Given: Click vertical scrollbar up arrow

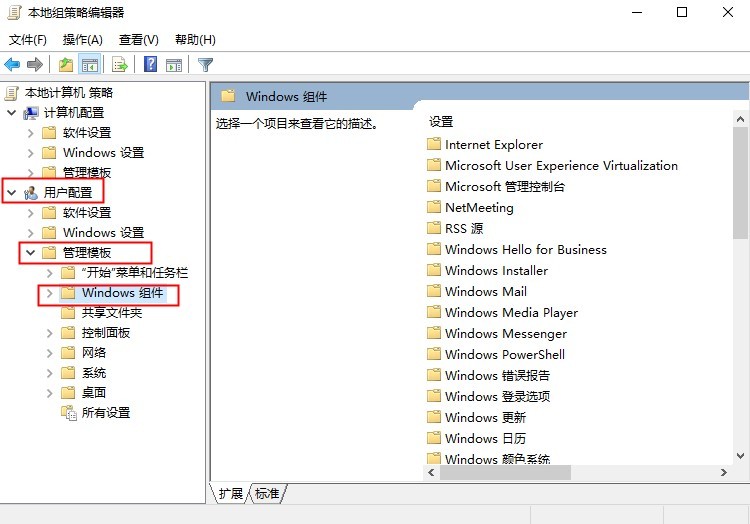Looking at the screenshot, I should click(x=740, y=119).
